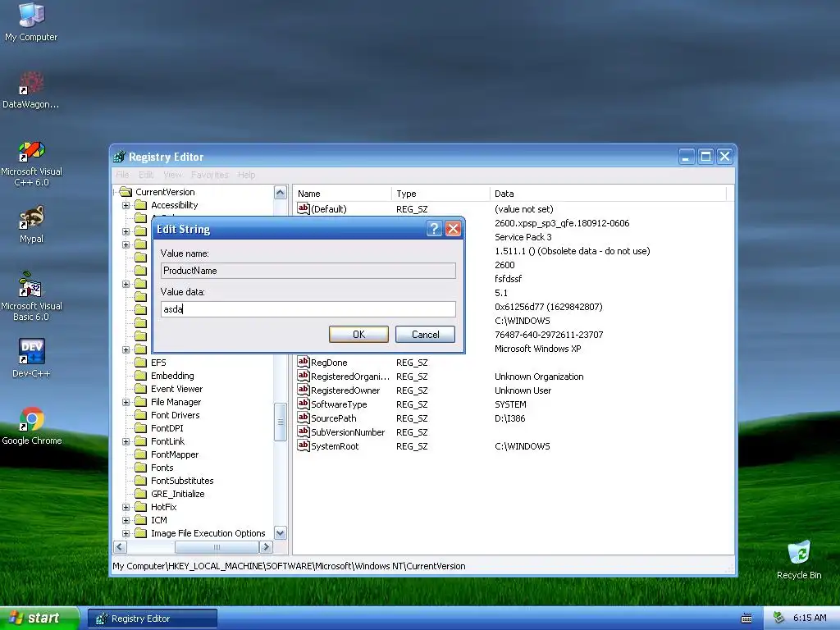
Task: Confirm the string edit with OK
Action: 358,335
